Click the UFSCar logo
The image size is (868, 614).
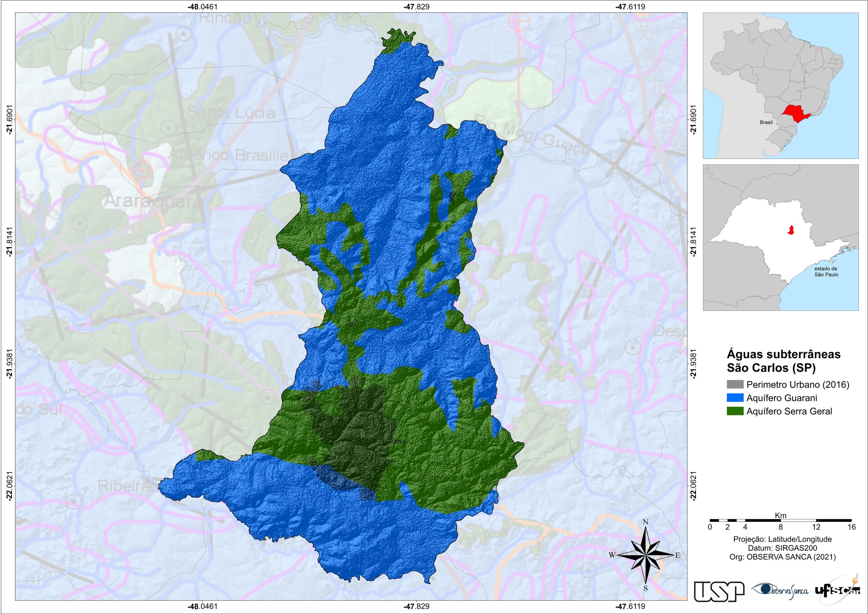838,591
